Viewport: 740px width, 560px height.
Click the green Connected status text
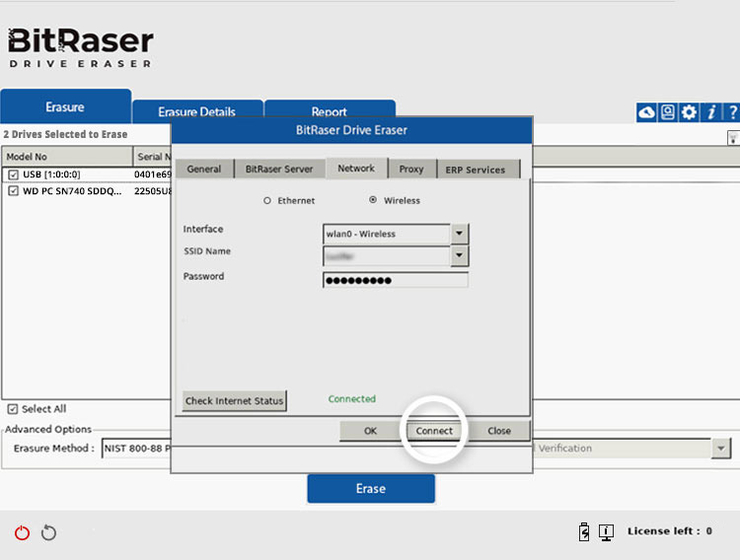tap(352, 398)
